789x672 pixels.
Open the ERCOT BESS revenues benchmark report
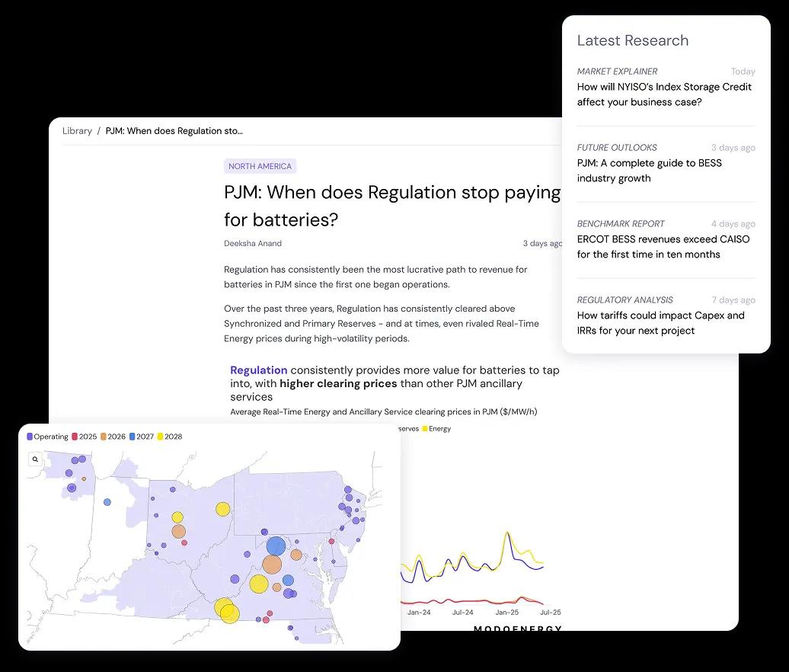tap(662, 246)
